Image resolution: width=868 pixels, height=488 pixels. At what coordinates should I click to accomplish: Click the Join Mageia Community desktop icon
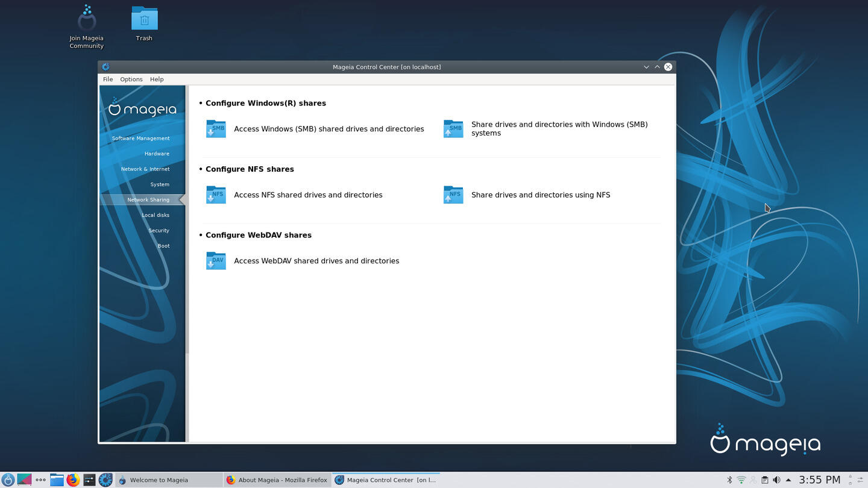coord(87,27)
